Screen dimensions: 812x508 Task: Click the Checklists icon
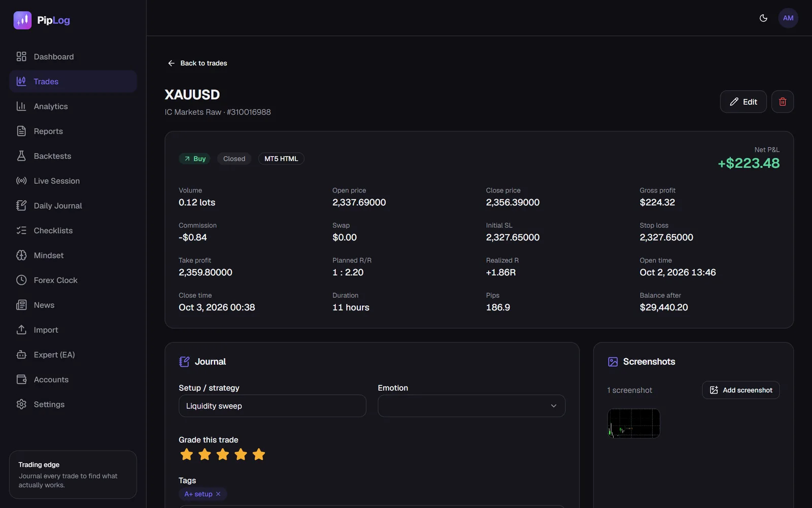point(21,231)
